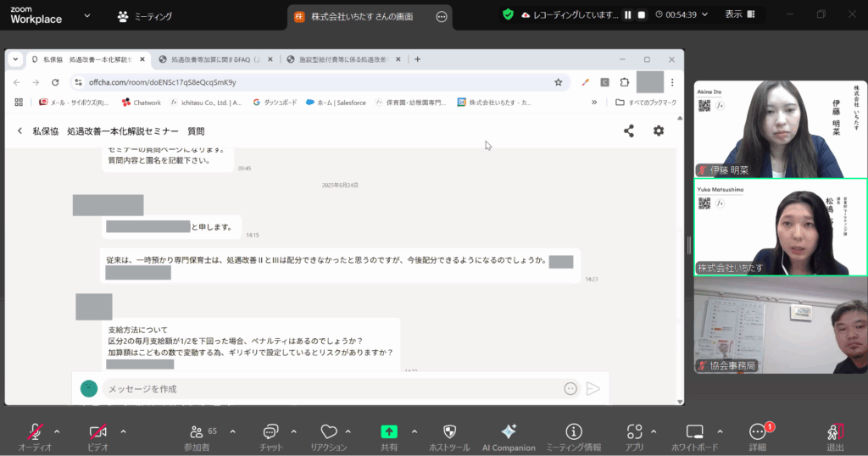868x456 pixels.
Task: Open the Reactions icon
Action: (x=329, y=432)
